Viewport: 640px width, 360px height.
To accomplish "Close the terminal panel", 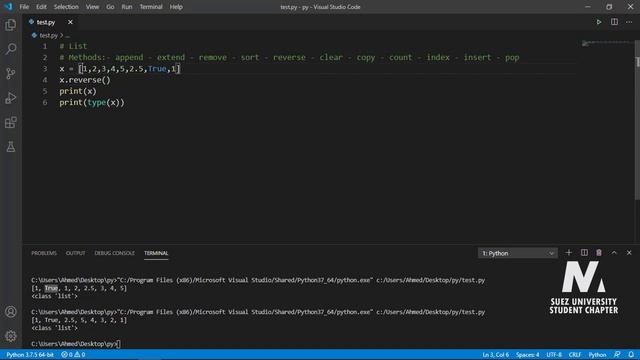I will (629, 253).
